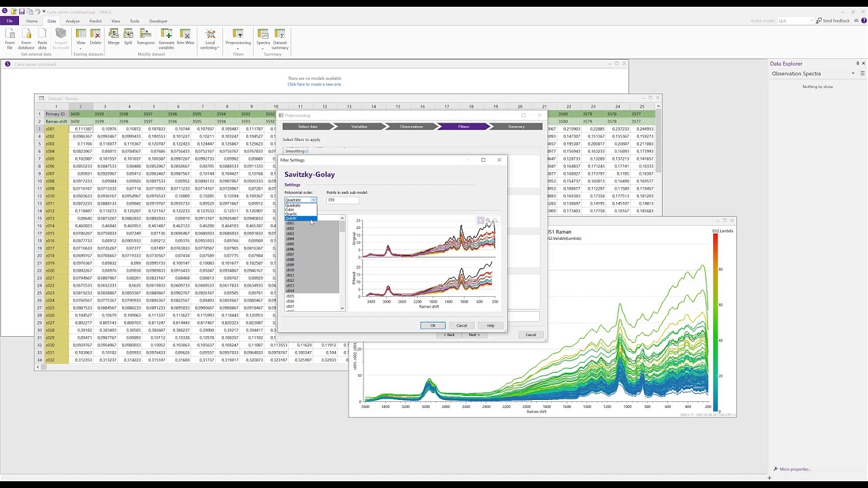Open the Local centering tool

tap(210, 39)
